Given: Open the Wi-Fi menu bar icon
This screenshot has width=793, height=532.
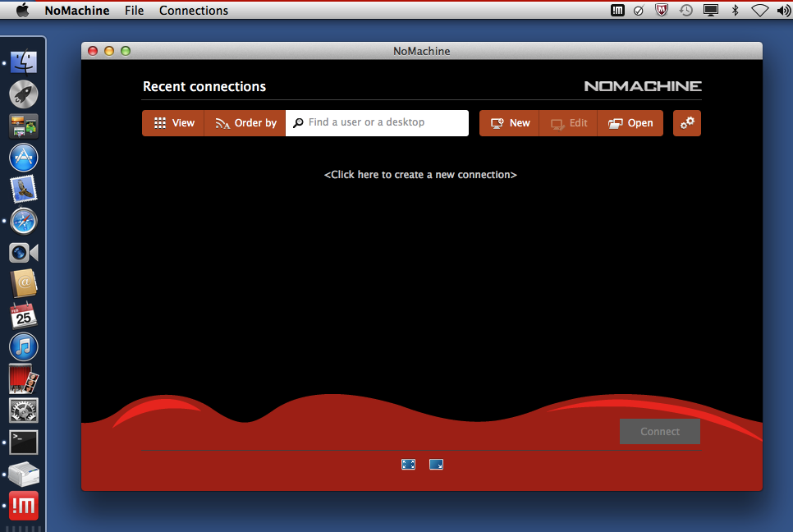Looking at the screenshot, I should pos(759,10).
